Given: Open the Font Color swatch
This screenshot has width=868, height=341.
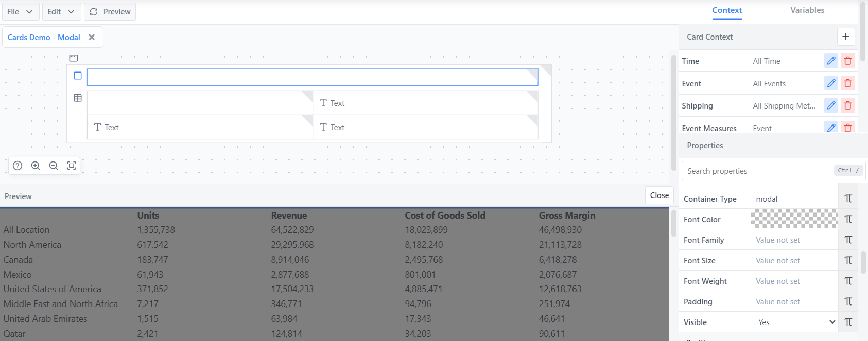Looking at the screenshot, I should tap(794, 219).
